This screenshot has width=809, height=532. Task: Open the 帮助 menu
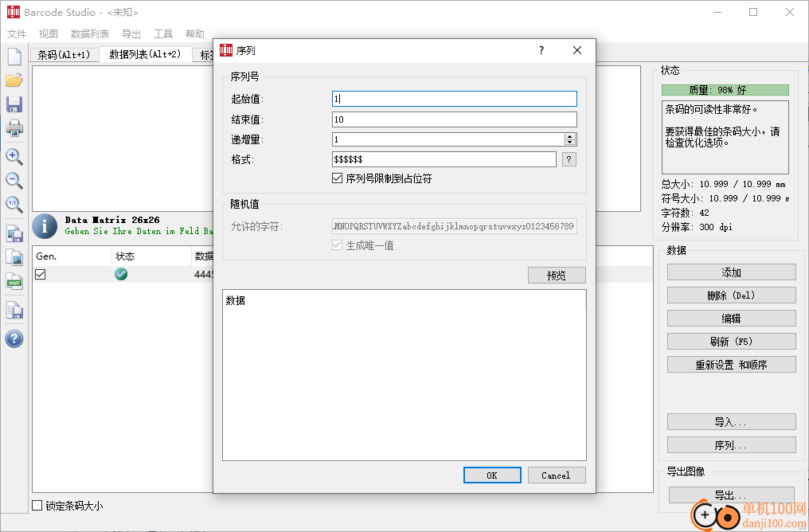(x=195, y=34)
